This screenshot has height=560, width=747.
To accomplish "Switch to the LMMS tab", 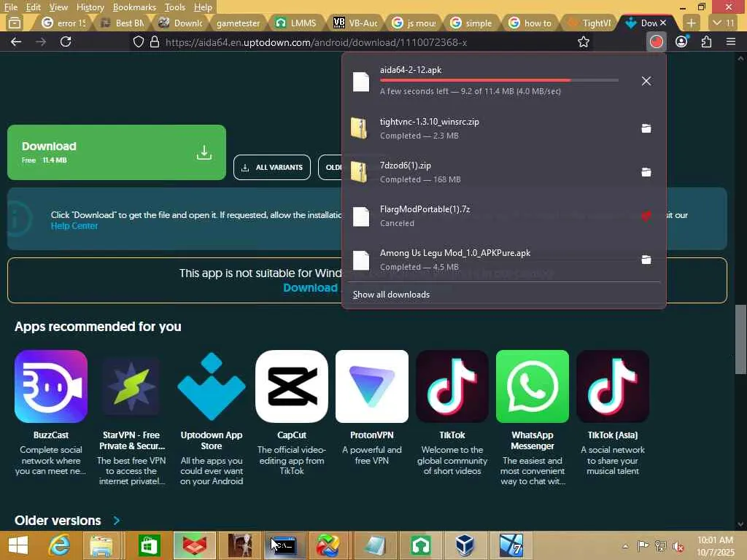I will tap(297, 23).
